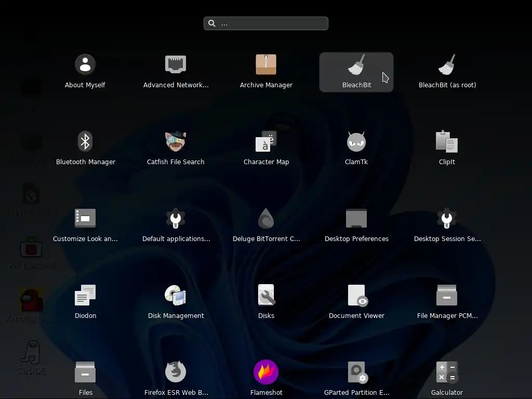Viewport: 532px width, 399px height.
Task: Open Customize Look and Feel
Action: (85, 225)
